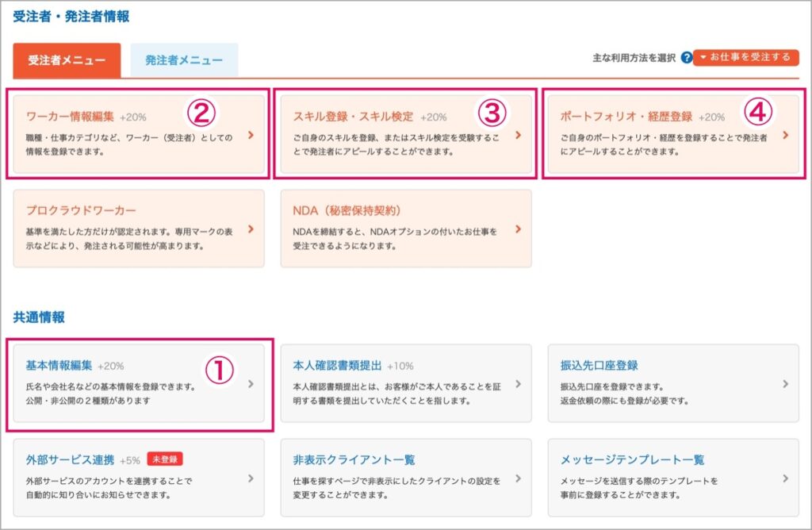The width and height of the screenshot is (812, 530).
Task: Click the 受注者・発注者情報 heading
Action: [71, 16]
